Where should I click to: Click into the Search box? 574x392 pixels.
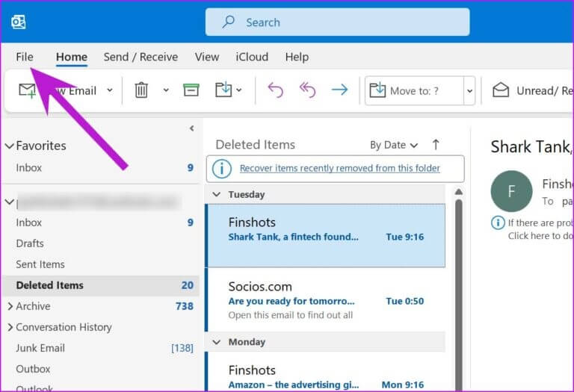[x=337, y=22]
